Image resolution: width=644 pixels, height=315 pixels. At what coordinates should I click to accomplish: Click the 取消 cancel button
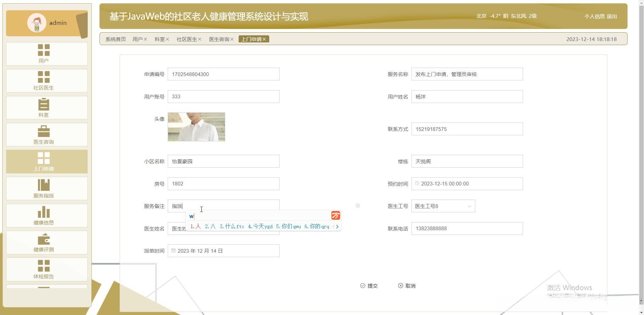pyautogui.click(x=407, y=286)
